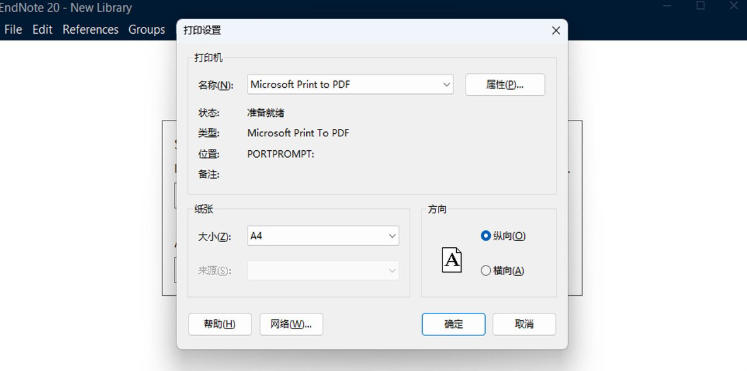Click the 帮助(H) help button
Viewport: 747px width, 371px height.
tap(220, 324)
